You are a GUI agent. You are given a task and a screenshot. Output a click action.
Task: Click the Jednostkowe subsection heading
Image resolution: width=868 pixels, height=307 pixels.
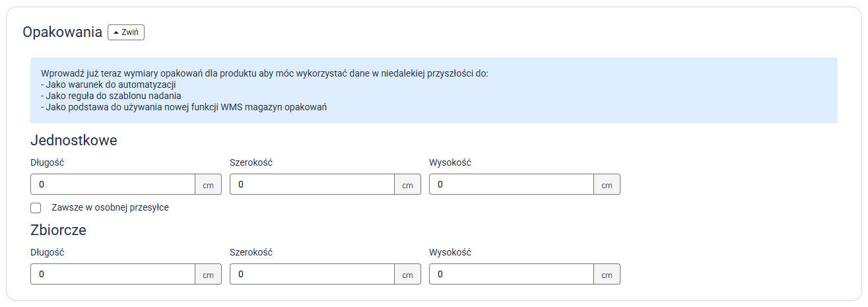73,140
